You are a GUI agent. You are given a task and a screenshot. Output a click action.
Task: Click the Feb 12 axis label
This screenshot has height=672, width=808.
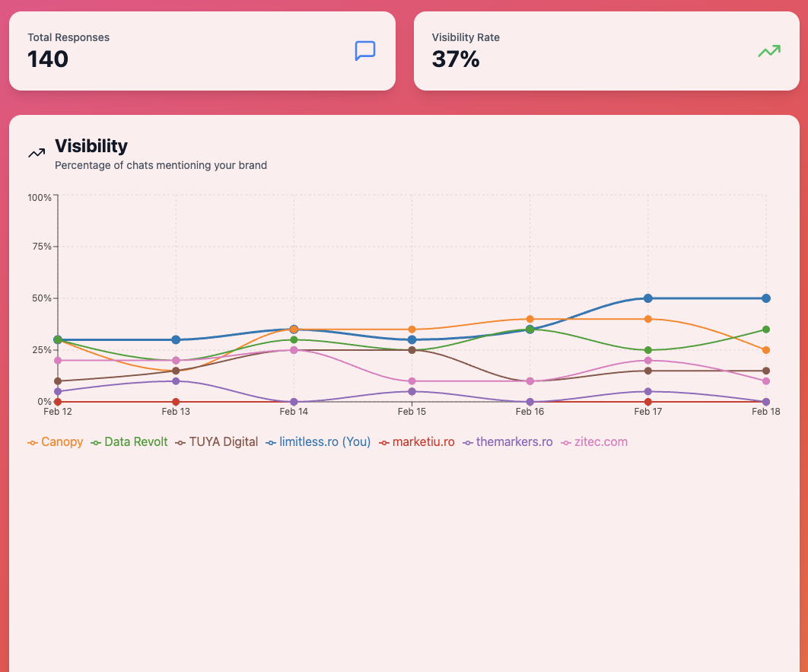(x=57, y=411)
